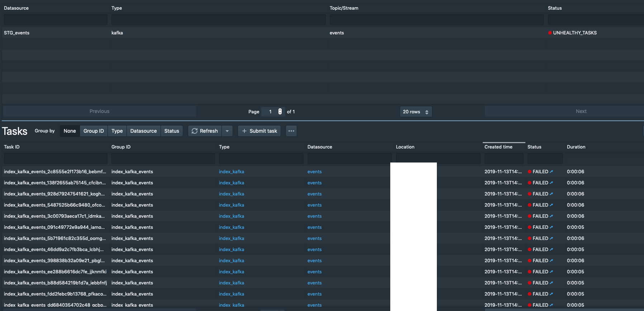The width and height of the screenshot is (644, 311).
Task: Click duration 0:00:05 in b88d584219b1d7a row
Action: pyautogui.click(x=576, y=283)
